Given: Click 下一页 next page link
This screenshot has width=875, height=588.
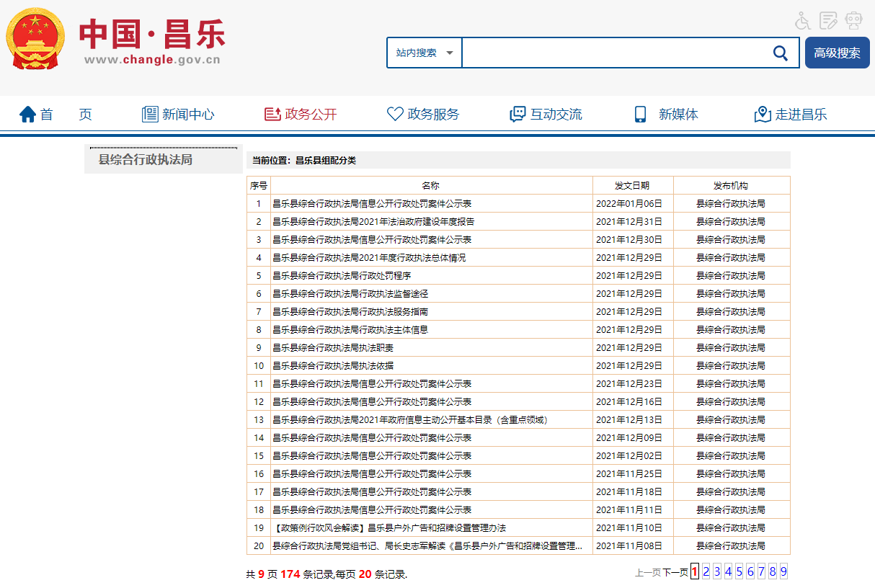Looking at the screenshot, I should (x=675, y=572).
